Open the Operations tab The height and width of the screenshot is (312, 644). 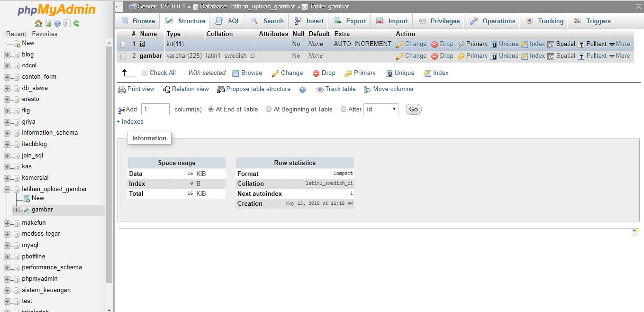pos(493,21)
